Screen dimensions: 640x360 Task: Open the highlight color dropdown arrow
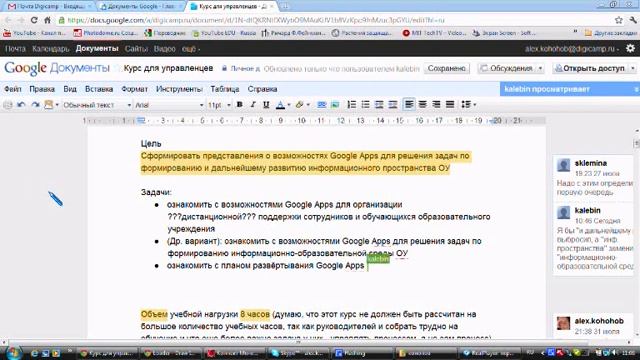click(308, 105)
